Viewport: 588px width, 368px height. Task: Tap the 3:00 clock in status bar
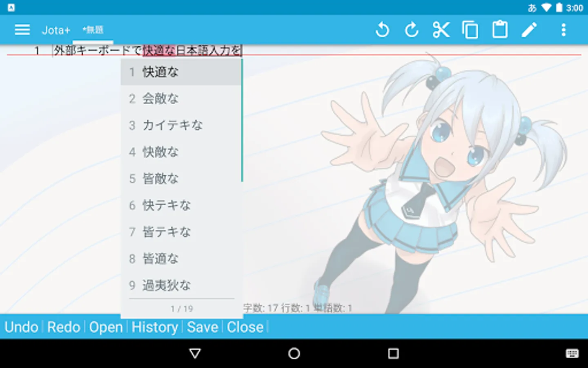tap(575, 8)
